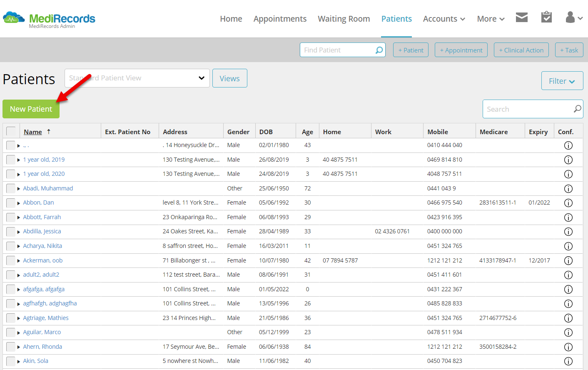Click the MediRecords logo
Image resolution: width=588 pixels, height=370 pixels.
(x=49, y=19)
